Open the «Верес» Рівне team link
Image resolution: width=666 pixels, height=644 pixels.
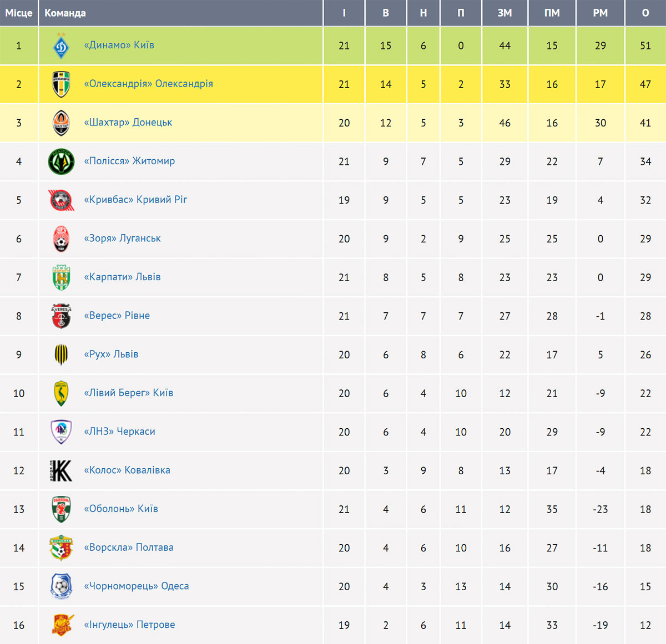tap(117, 316)
